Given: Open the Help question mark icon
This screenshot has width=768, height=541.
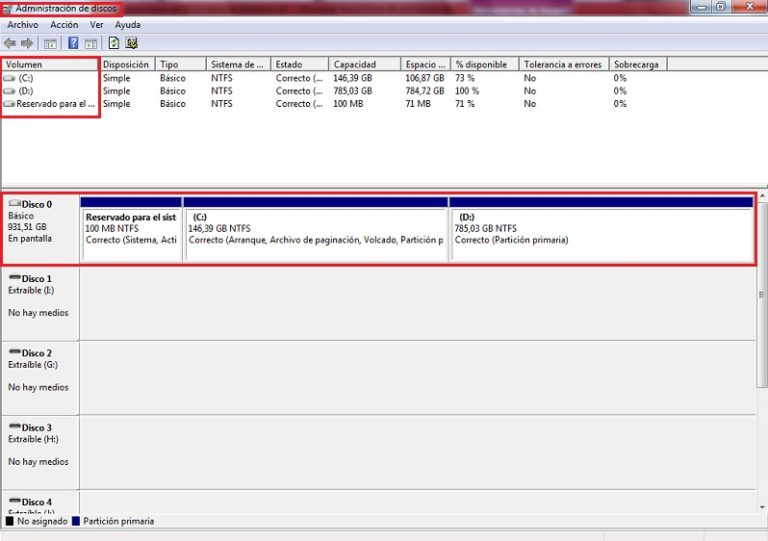Looking at the screenshot, I should (x=73, y=43).
